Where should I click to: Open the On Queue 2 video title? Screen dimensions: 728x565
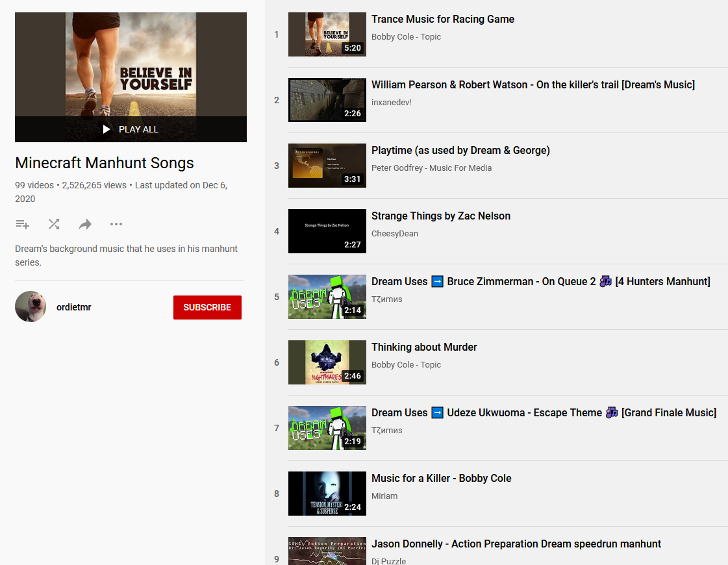point(540,281)
